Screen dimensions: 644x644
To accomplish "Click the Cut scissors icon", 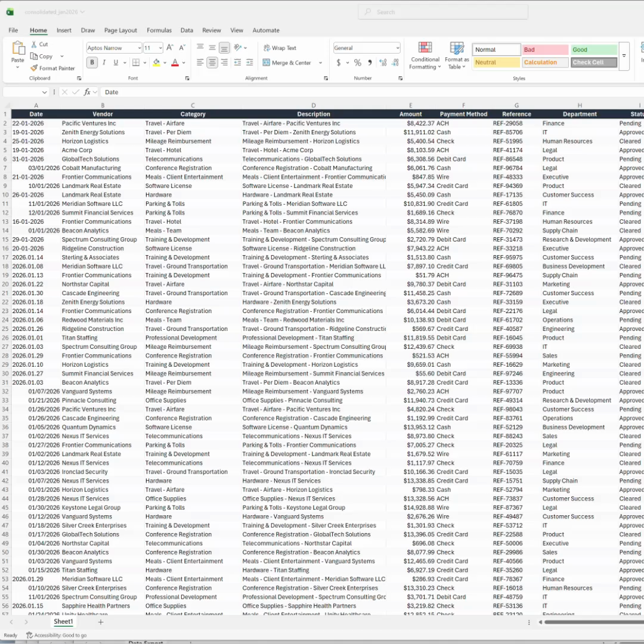I will [35, 45].
